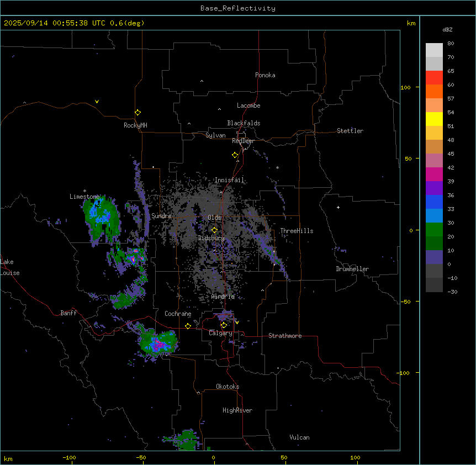Click the 65 value in dBZ legend

pos(451,71)
